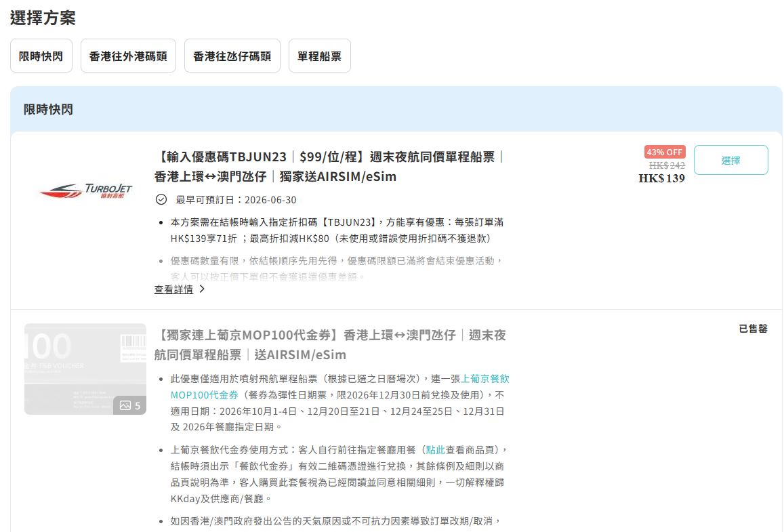Click the 選擇 button for the HK$139 plan

point(730,160)
